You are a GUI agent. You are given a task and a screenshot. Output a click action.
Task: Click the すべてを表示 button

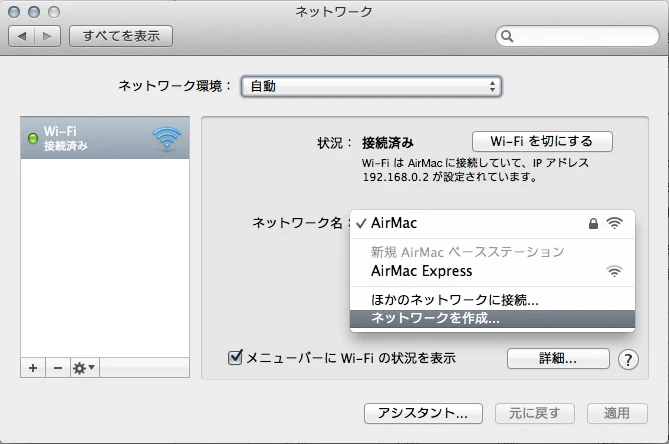tap(121, 36)
